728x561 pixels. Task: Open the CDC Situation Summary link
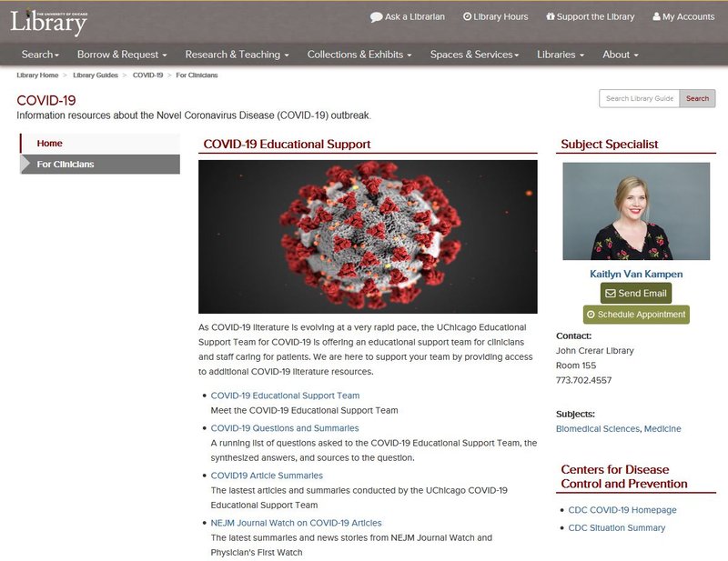(617, 528)
